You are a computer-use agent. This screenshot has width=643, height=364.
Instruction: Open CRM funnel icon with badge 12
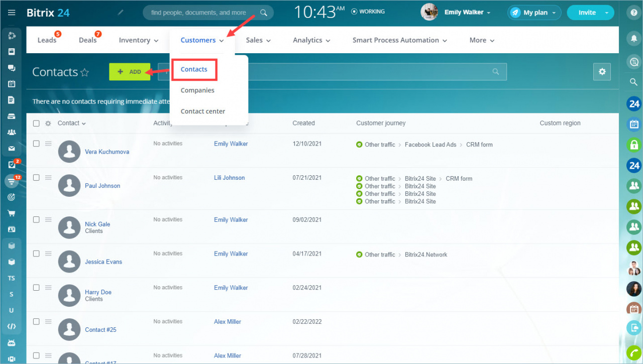coord(12,181)
